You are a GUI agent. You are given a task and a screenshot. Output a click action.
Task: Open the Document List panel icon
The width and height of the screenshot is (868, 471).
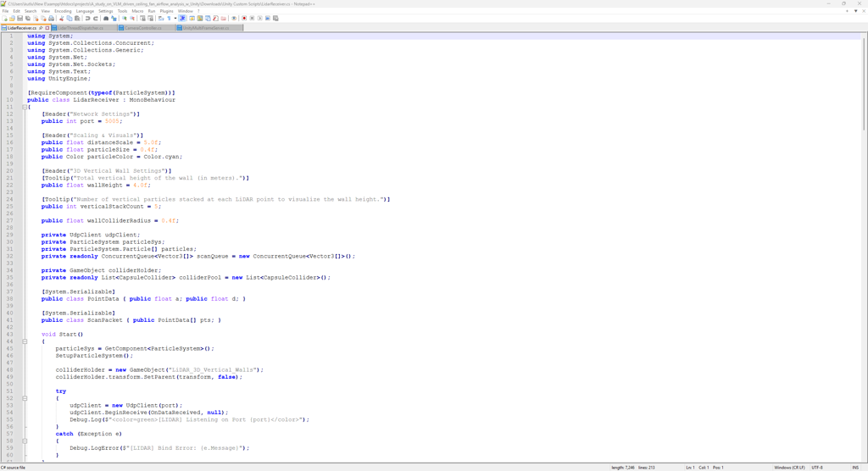tap(208, 19)
